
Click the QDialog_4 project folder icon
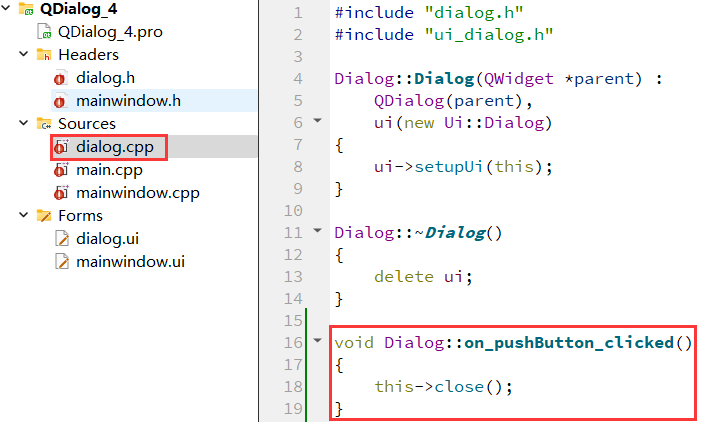(26, 9)
